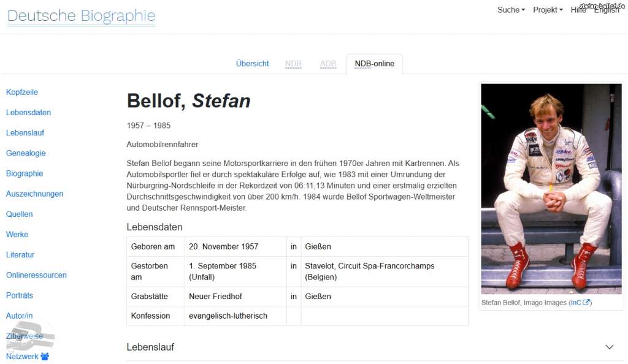The height and width of the screenshot is (364, 628).
Task: Expand the Lebenslauf section chevron
Action: (x=609, y=346)
